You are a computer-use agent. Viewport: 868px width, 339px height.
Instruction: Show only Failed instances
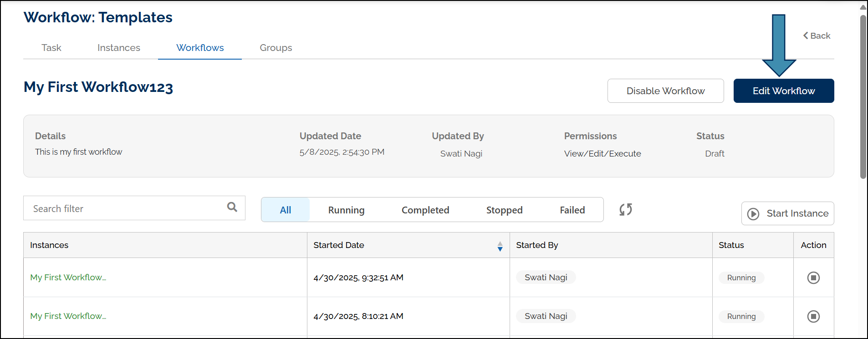point(572,210)
